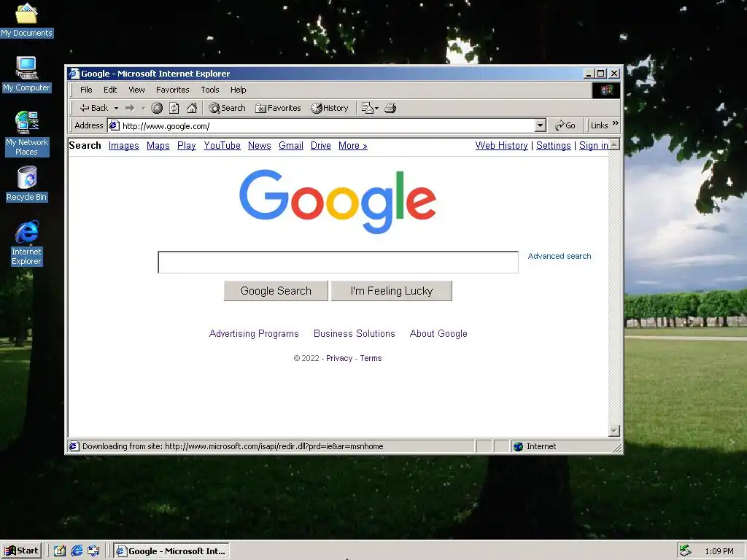Select My Computer desktop icon
The height and width of the screenshot is (560, 747).
[27, 74]
